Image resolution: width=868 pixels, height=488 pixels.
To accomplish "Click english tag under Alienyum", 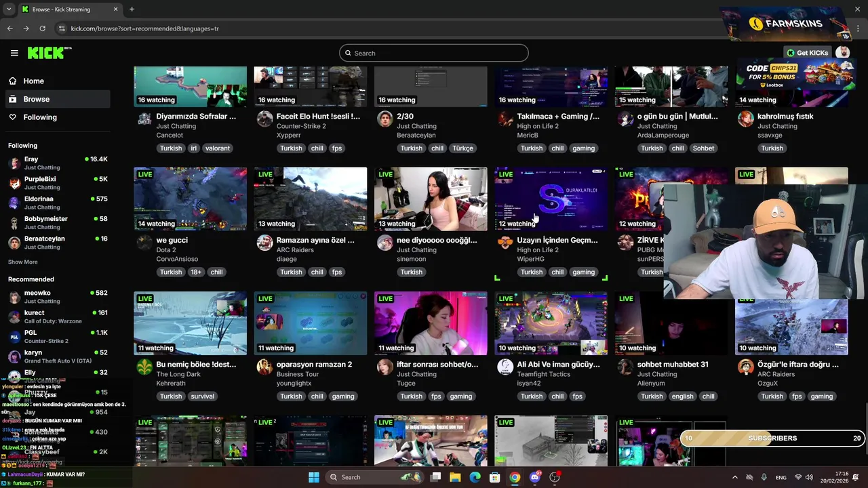I will 683,396.
